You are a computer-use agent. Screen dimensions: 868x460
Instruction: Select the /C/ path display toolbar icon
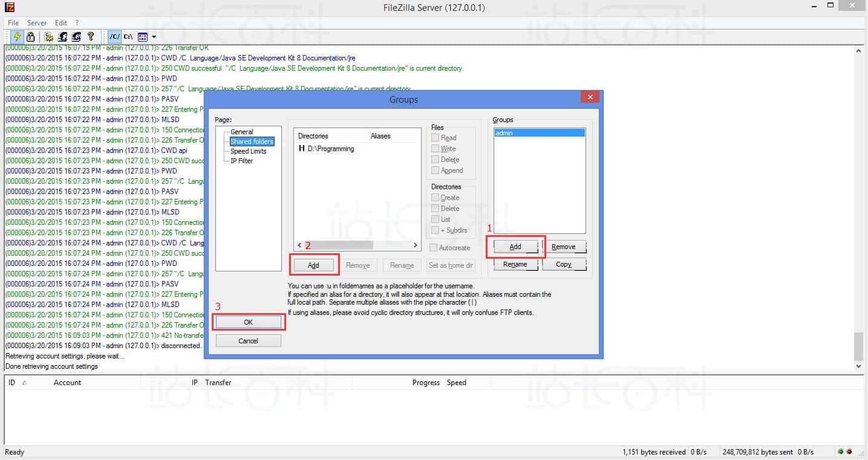[115, 37]
